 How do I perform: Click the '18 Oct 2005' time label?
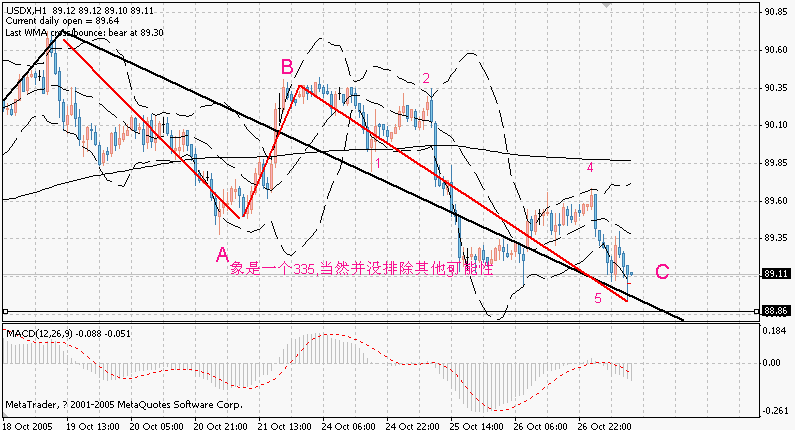coord(27,425)
